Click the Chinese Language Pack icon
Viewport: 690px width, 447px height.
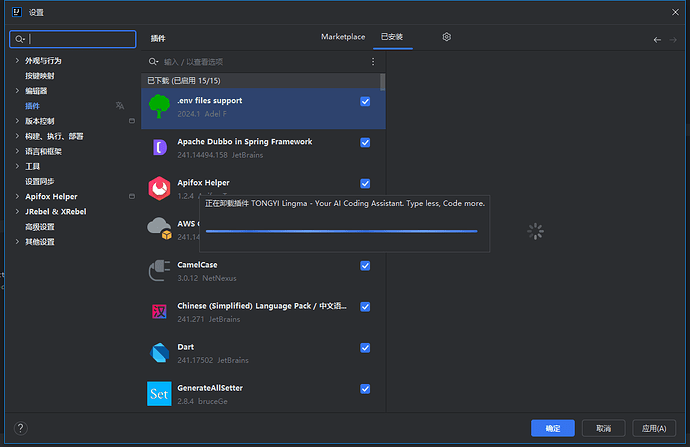click(159, 311)
